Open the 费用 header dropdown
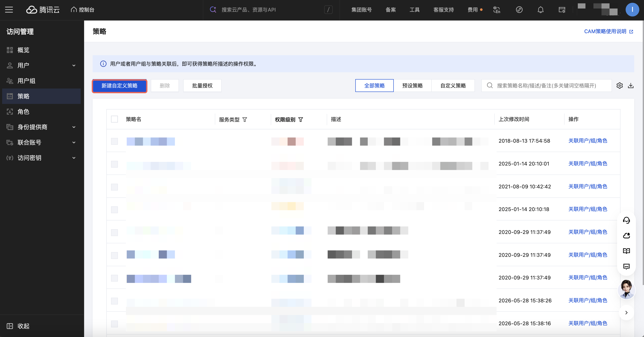Viewport: 644px width, 337px height. tap(473, 10)
